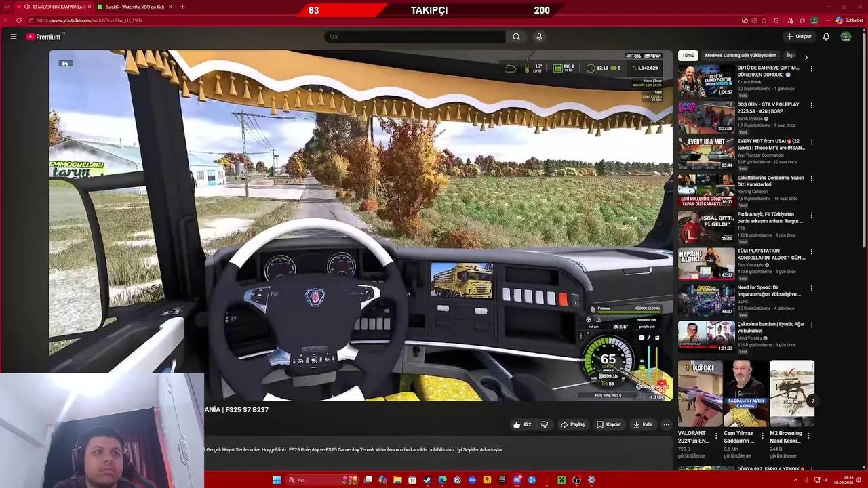Open options for Fatih Altaylı F1 video
This screenshot has width=868, height=488.
tap(811, 215)
